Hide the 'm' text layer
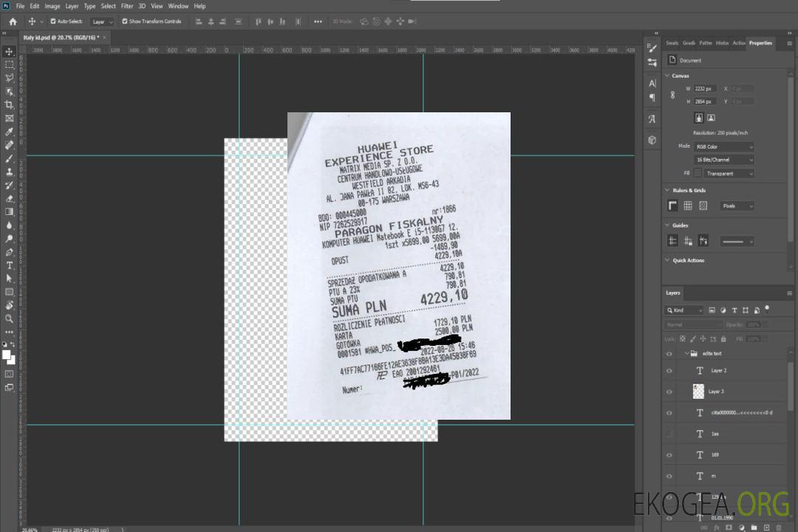 click(669, 476)
